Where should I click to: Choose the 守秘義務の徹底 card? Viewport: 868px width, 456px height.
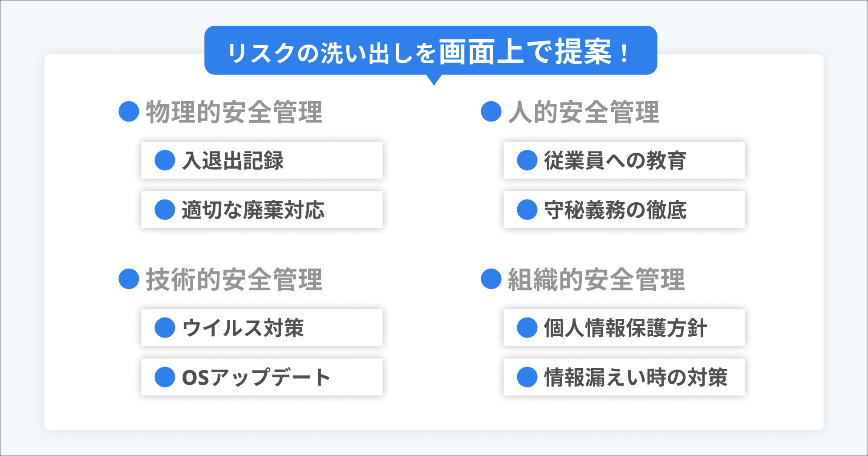[624, 210]
